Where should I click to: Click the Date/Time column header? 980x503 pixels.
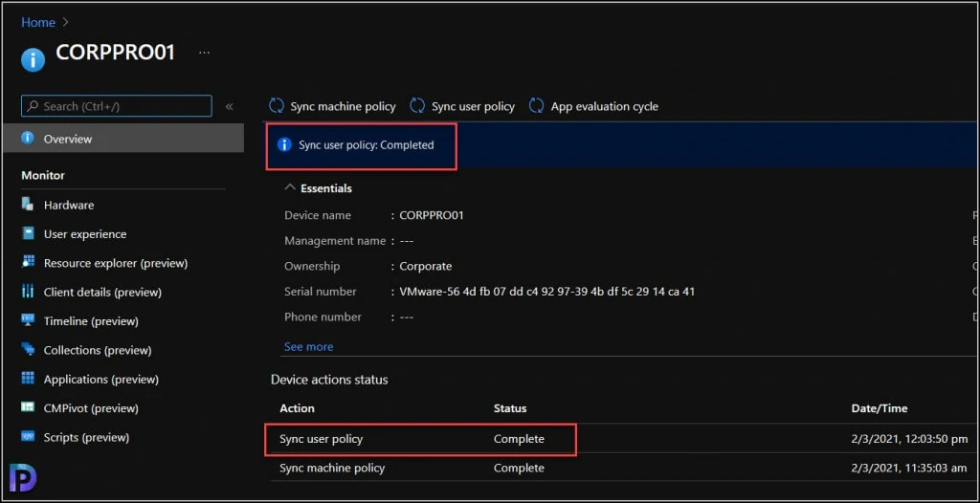[880, 408]
